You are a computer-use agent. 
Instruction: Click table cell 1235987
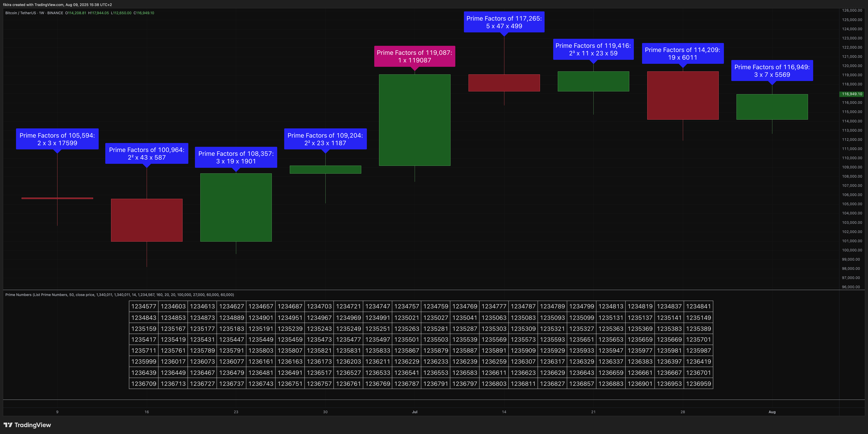[698, 350]
